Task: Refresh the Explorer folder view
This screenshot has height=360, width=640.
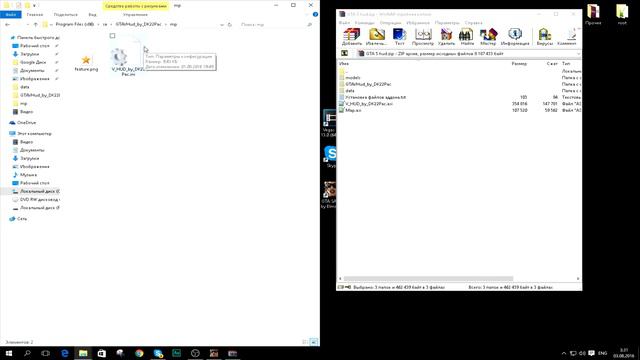Action: [230, 24]
